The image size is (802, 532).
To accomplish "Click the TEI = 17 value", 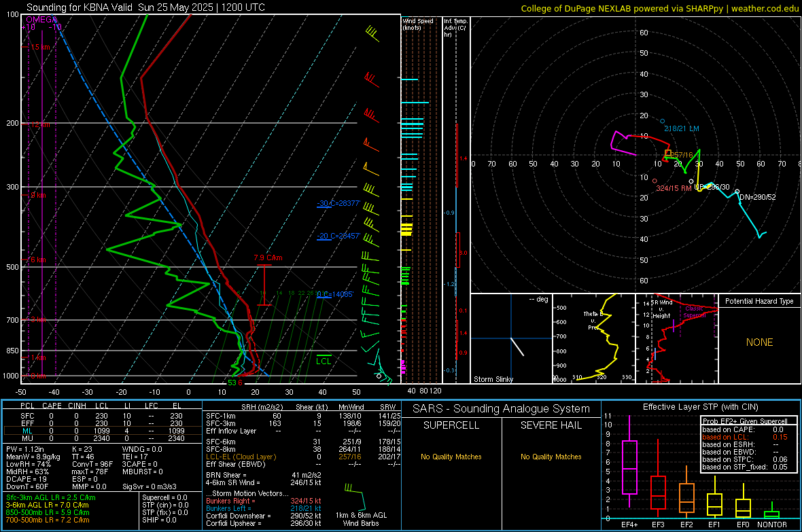I will 135,457.
